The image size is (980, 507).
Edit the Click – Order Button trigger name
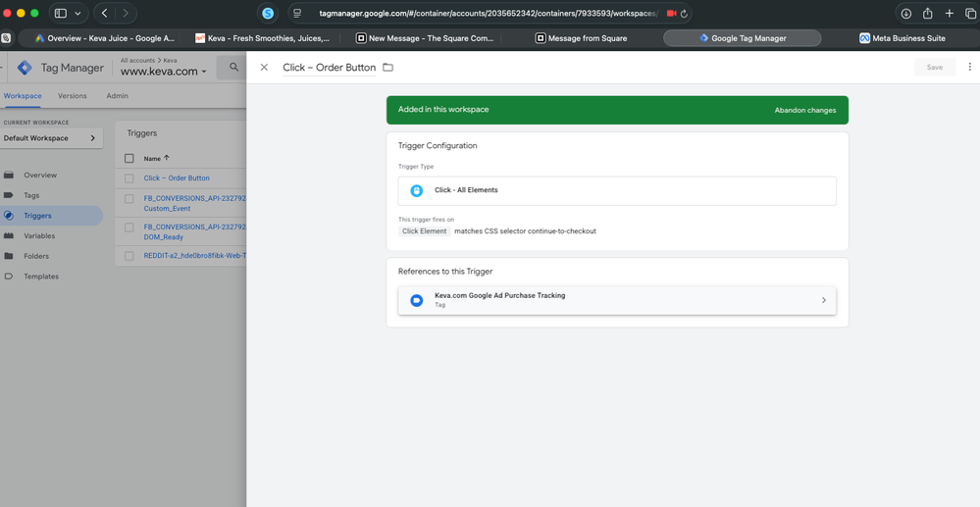click(330, 68)
